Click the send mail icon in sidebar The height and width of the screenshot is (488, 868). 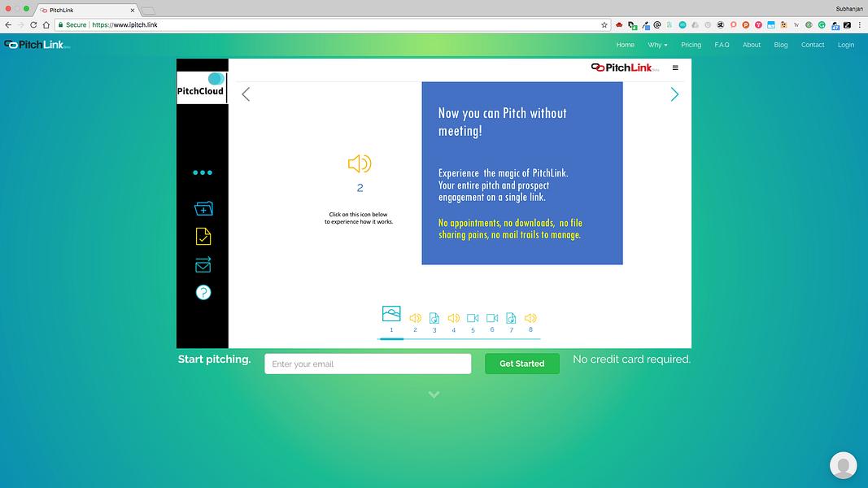coord(203,265)
